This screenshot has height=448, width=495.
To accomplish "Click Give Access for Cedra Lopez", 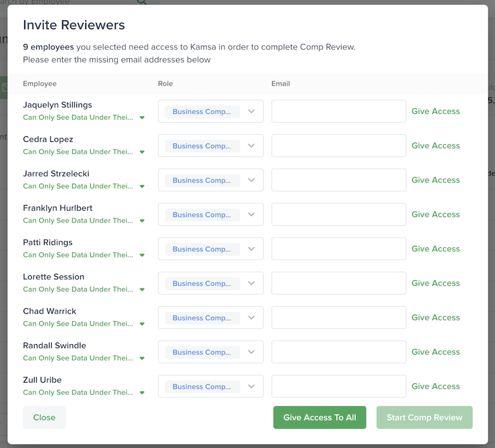I will tap(436, 146).
